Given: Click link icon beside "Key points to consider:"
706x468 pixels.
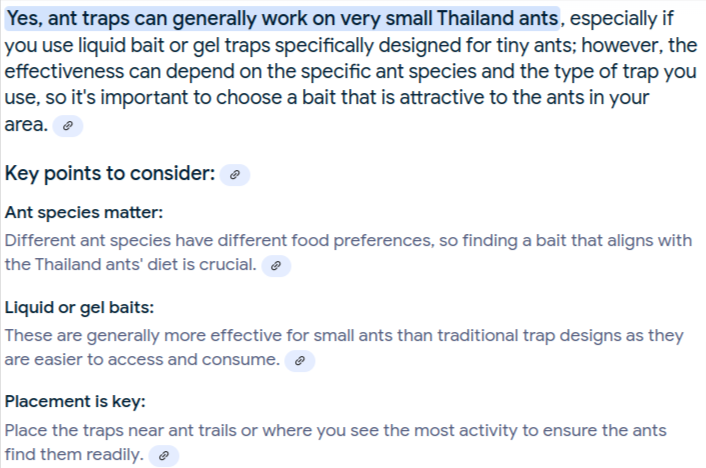Looking at the screenshot, I should [x=235, y=174].
